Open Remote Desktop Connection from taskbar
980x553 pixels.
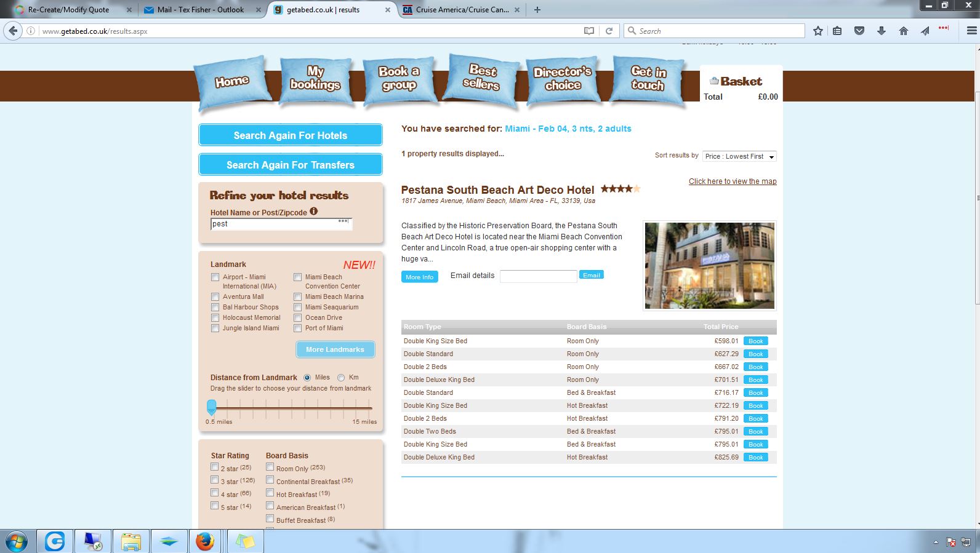click(93, 541)
